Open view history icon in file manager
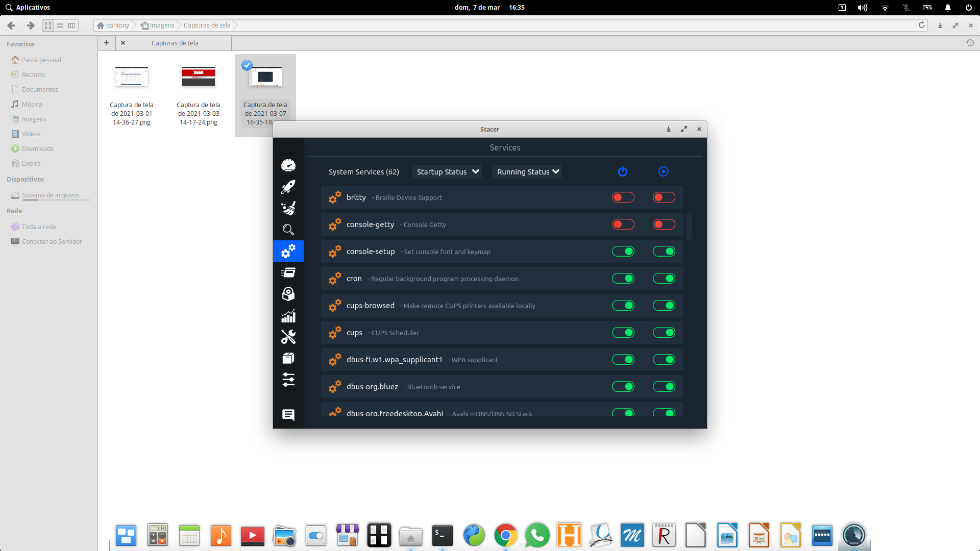 click(970, 43)
